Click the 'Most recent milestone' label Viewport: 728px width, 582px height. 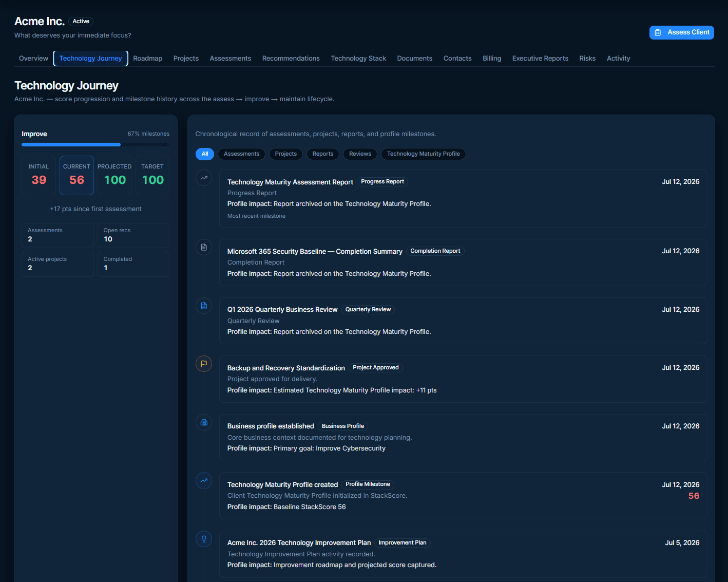(x=256, y=216)
